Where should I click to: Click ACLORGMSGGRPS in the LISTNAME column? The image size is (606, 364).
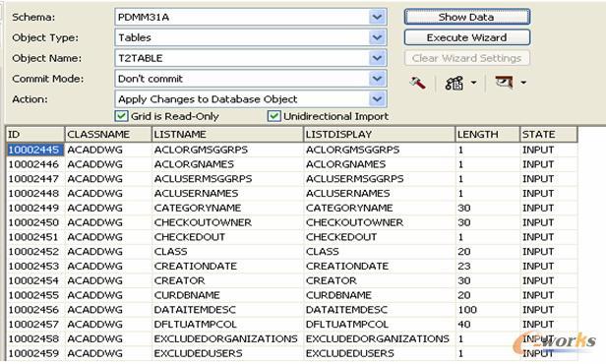[201, 150]
